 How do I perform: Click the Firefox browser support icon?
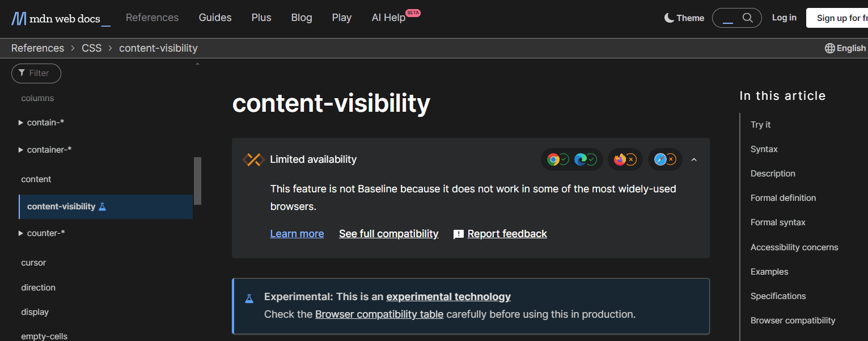coord(620,159)
